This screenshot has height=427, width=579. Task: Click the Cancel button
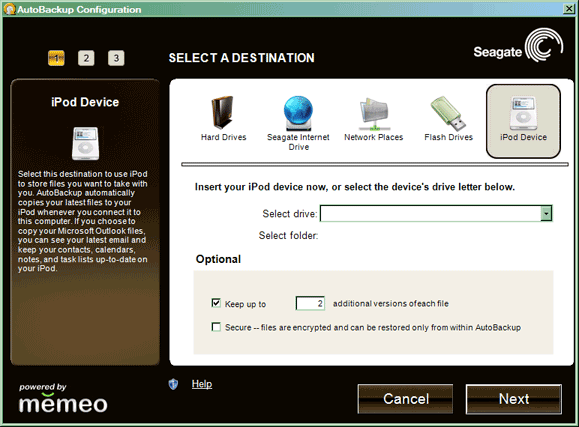point(405,399)
